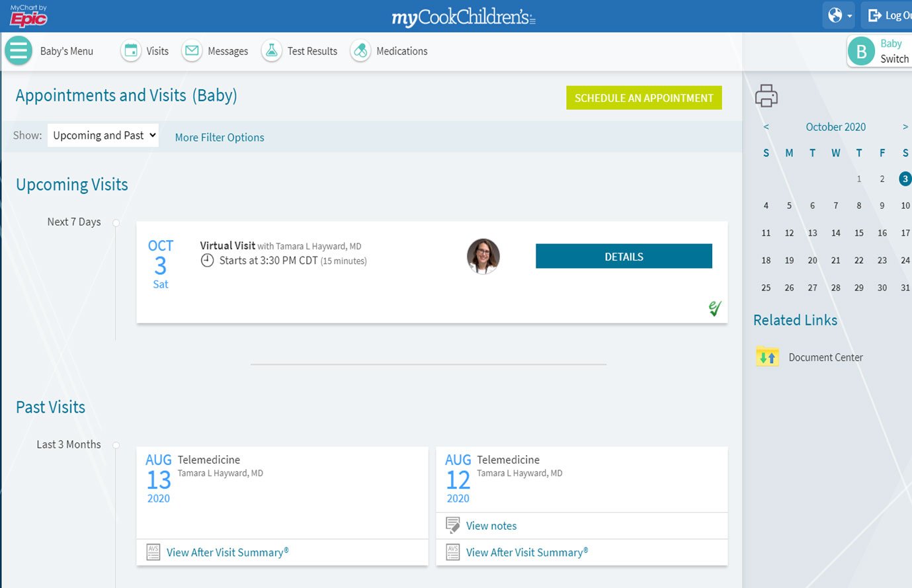Viewport: 912px width, 588px height.
Task: Click the printer icon
Action: [766, 96]
